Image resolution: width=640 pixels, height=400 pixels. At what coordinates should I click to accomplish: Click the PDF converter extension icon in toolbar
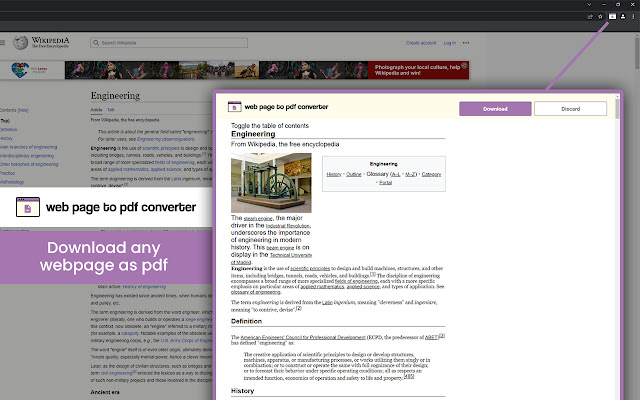612,17
